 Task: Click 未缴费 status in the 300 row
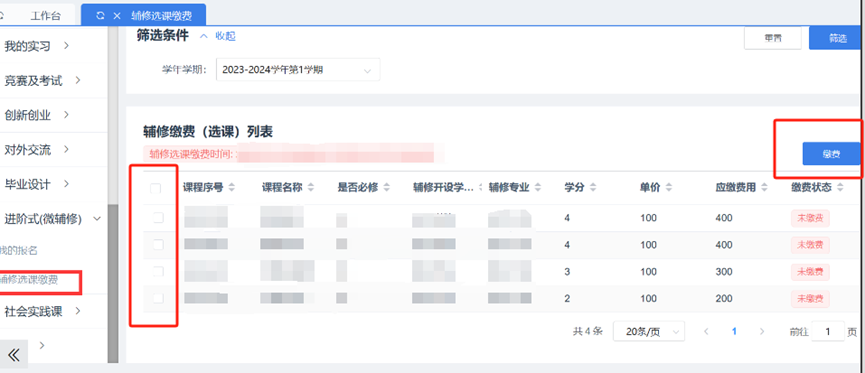click(810, 271)
